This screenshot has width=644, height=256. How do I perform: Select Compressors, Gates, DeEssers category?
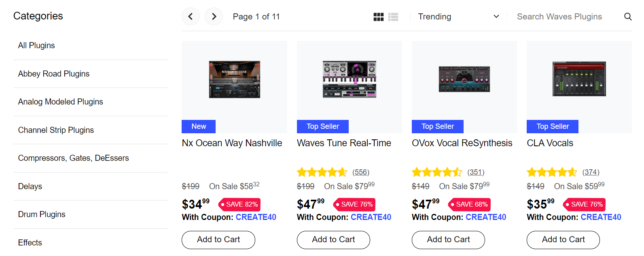click(73, 158)
